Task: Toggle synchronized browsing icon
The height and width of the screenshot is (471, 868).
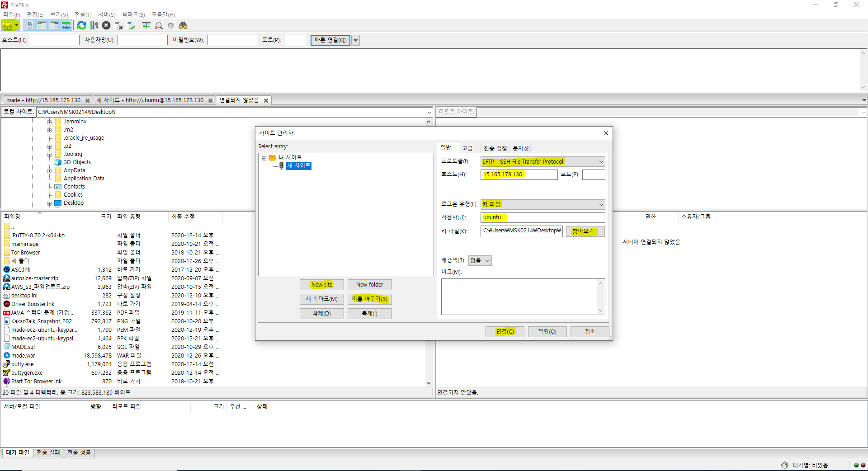Action: (171, 25)
